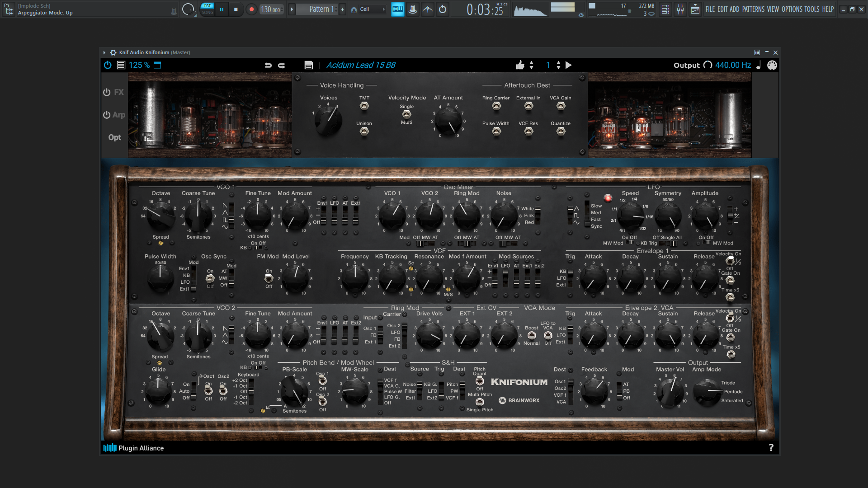Open the playlist view icon
Image resolution: width=868 pixels, height=488 pixels.
[x=665, y=9]
